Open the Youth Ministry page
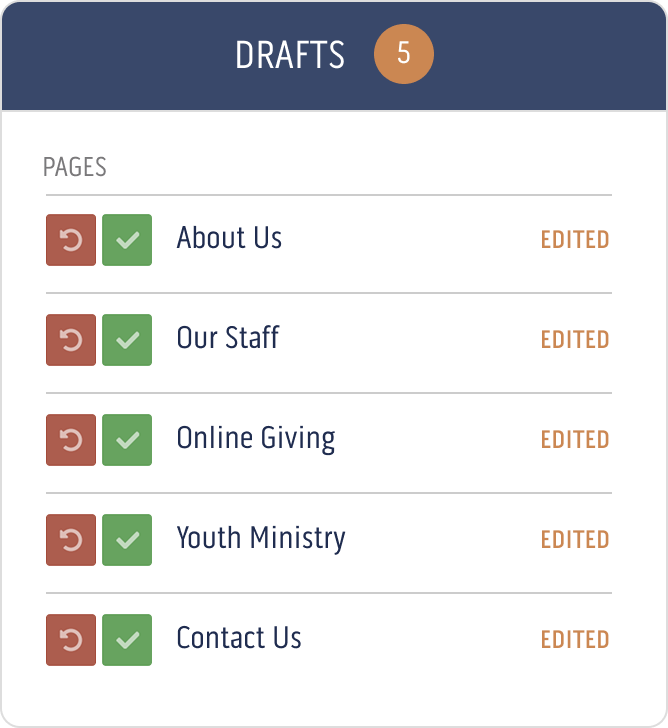This screenshot has width=668, height=728. pyautogui.click(x=260, y=539)
